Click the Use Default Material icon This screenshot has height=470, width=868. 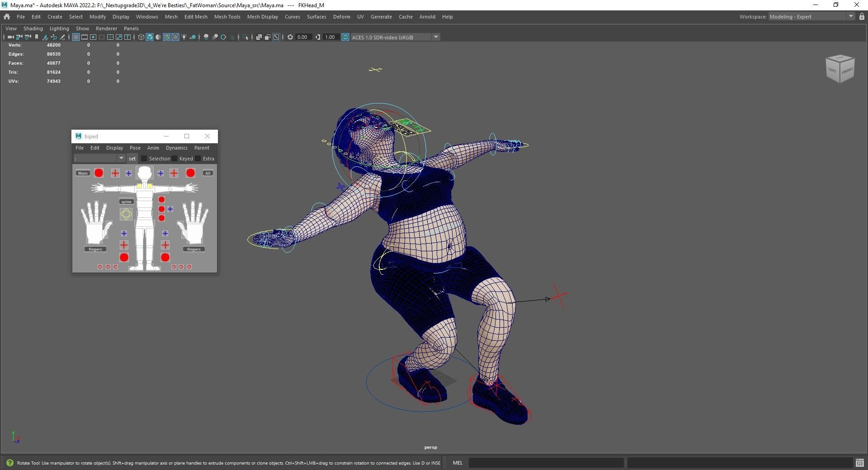[158, 37]
